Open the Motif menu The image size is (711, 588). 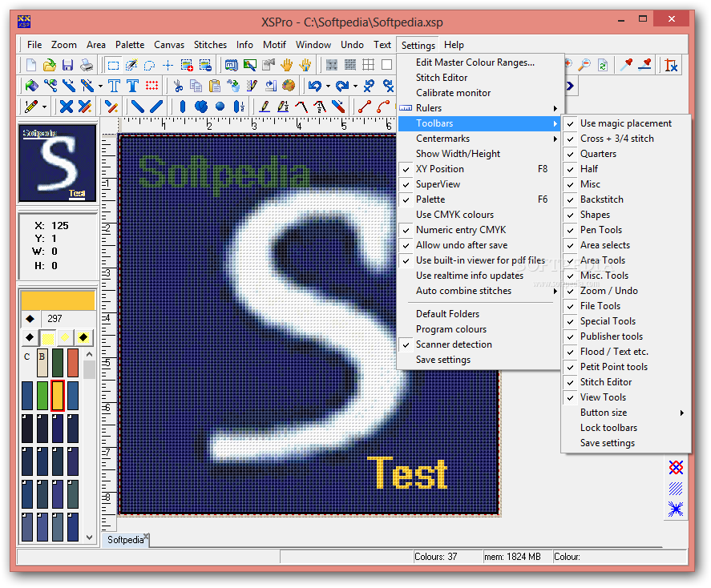coord(274,45)
